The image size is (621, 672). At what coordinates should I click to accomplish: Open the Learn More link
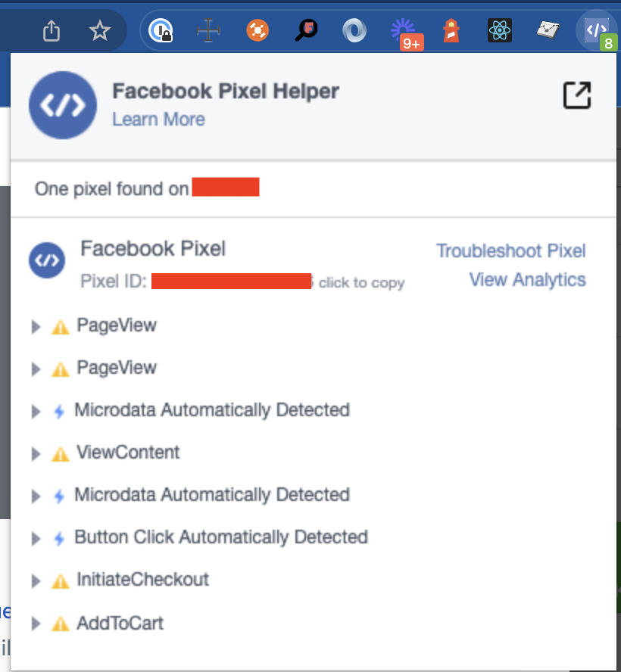point(159,119)
